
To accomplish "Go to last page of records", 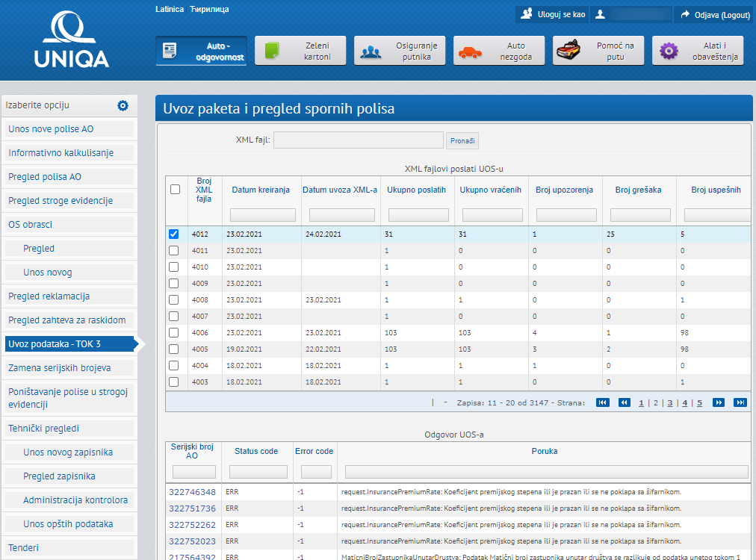I will coord(740,402).
